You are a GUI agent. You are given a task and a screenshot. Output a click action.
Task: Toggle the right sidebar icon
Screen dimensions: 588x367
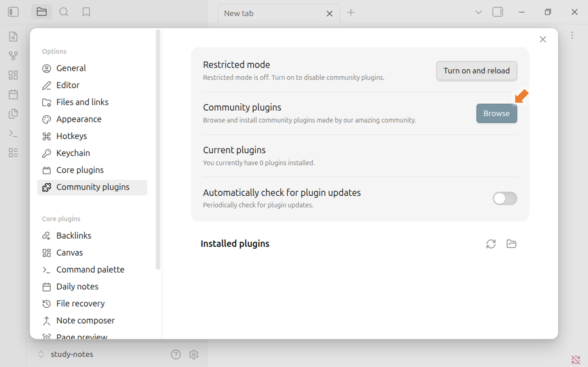click(x=498, y=12)
